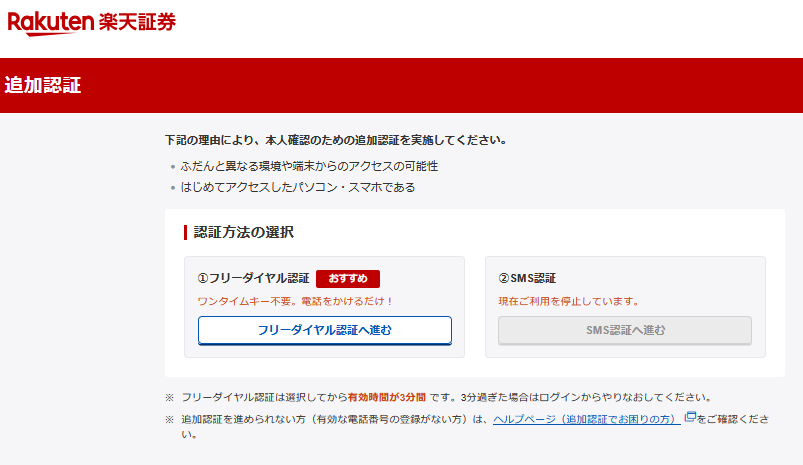Image resolution: width=803 pixels, height=465 pixels.
Task: Open ヘルプページ（追加認証でお困りの方）link
Action: [586, 419]
